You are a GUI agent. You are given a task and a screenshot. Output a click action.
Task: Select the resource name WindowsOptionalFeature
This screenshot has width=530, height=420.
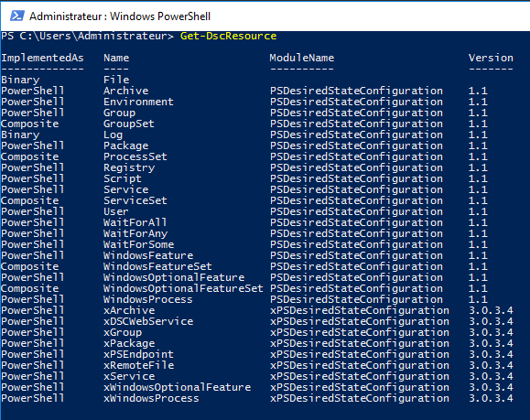point(174,277)
